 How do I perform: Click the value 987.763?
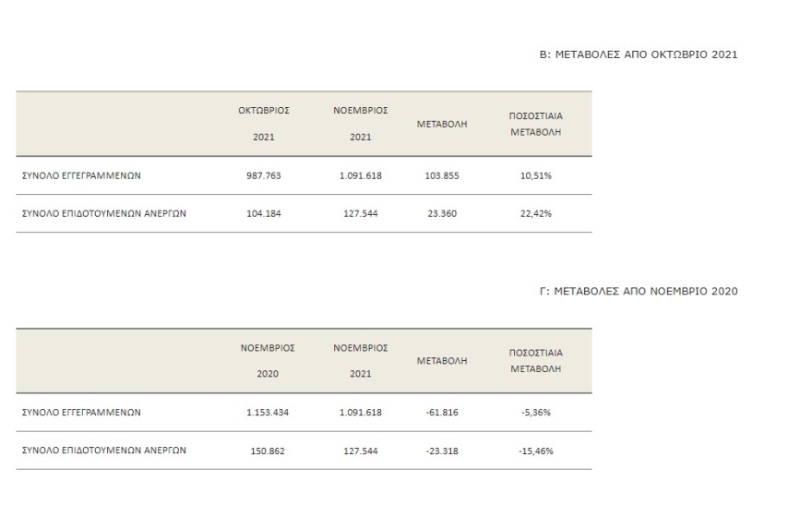coord(263,175)
